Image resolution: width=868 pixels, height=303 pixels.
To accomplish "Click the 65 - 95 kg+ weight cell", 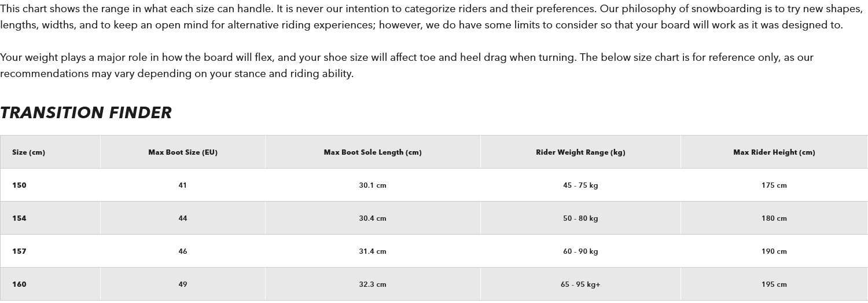I will point(580,284).
